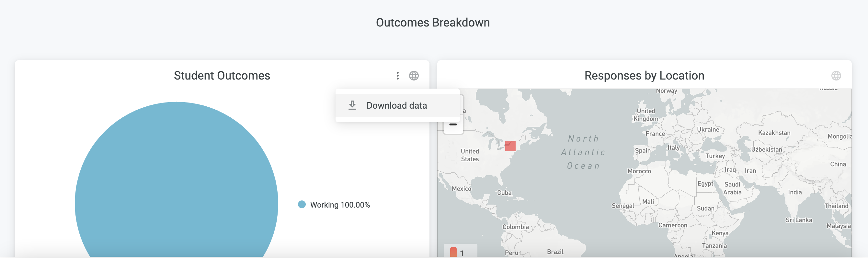Click the Iraq label on the map
This screenshot has height=258, width=868.
click(x=730, y=169)
